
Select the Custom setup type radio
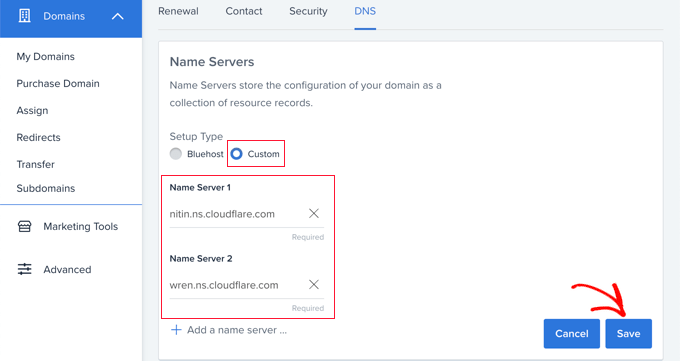(x=236, y=154)
